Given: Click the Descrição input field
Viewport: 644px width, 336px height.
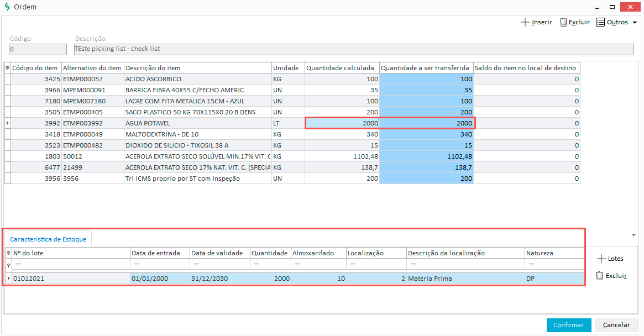Looking at the screenshot, I should pos(354,49).
